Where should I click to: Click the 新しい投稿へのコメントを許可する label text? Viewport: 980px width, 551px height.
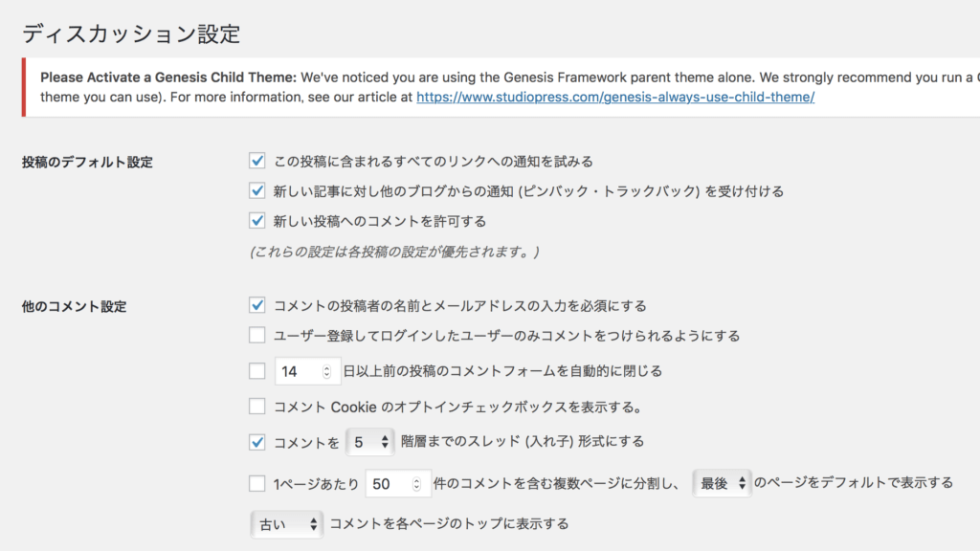(380, 221)
